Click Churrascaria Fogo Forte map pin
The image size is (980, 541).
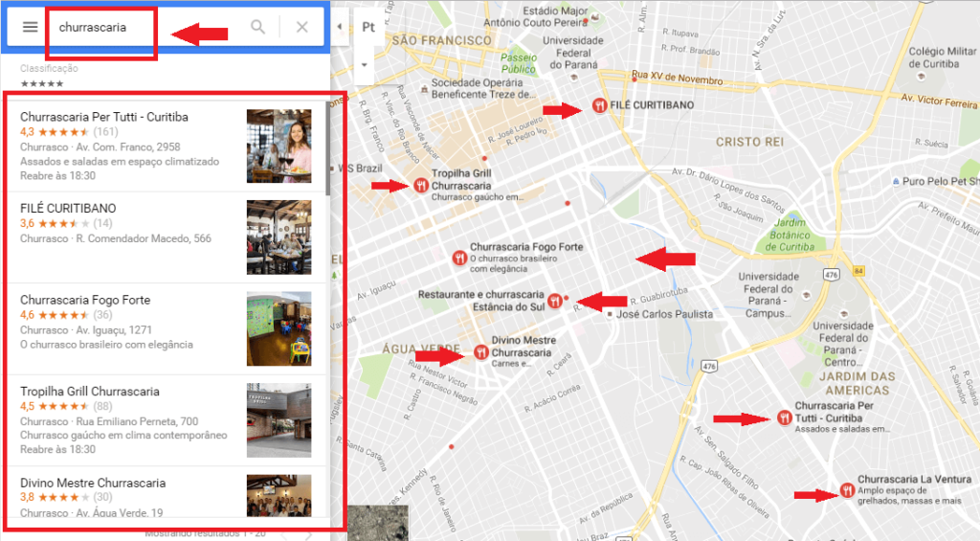459,258
